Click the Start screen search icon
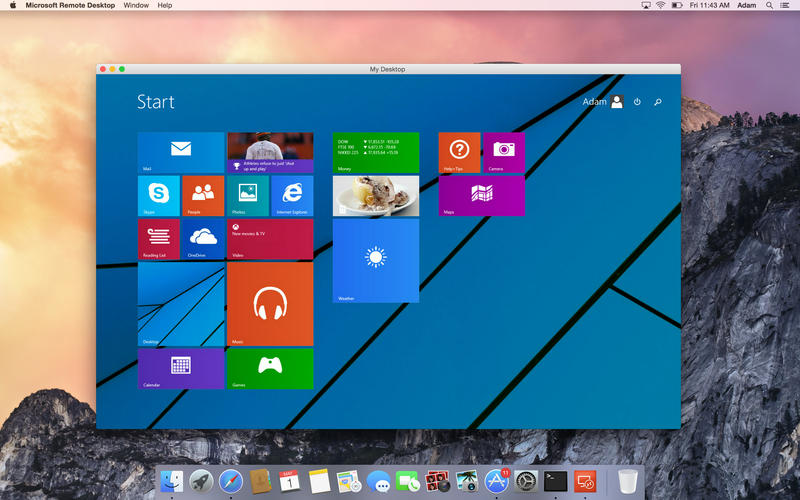The image size is (800, 500). 658,102
